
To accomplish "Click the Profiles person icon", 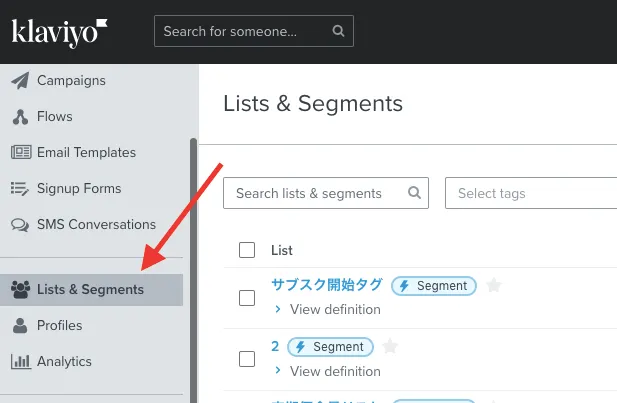I will click(x=20, y=326).
